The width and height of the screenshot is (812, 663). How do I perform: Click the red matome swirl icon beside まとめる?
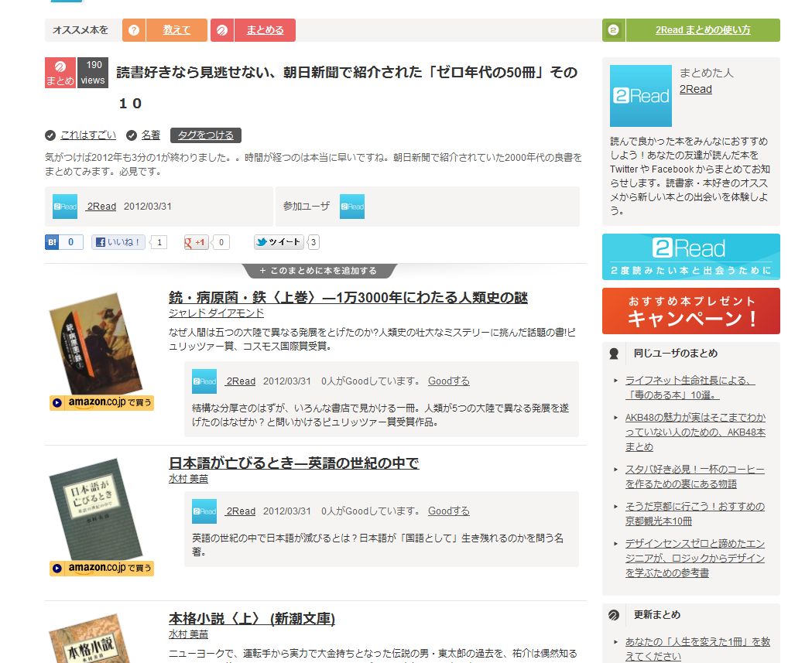[222, 30]
